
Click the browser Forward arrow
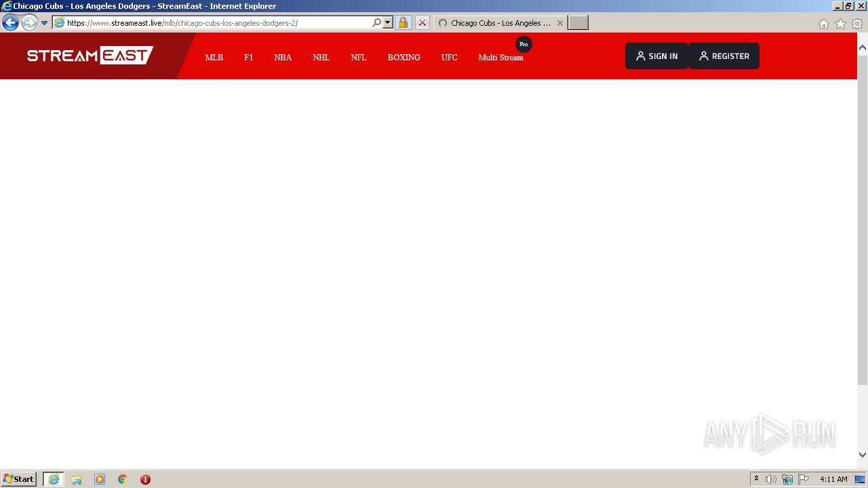click(28, 22)
